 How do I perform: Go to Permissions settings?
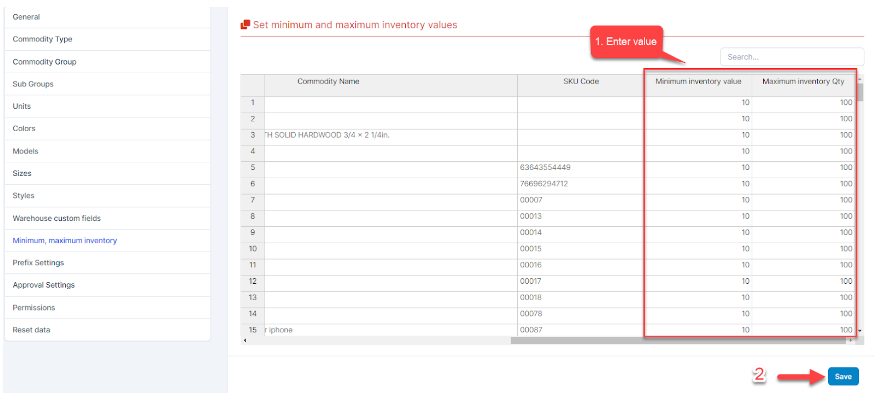tap(107, 308)
